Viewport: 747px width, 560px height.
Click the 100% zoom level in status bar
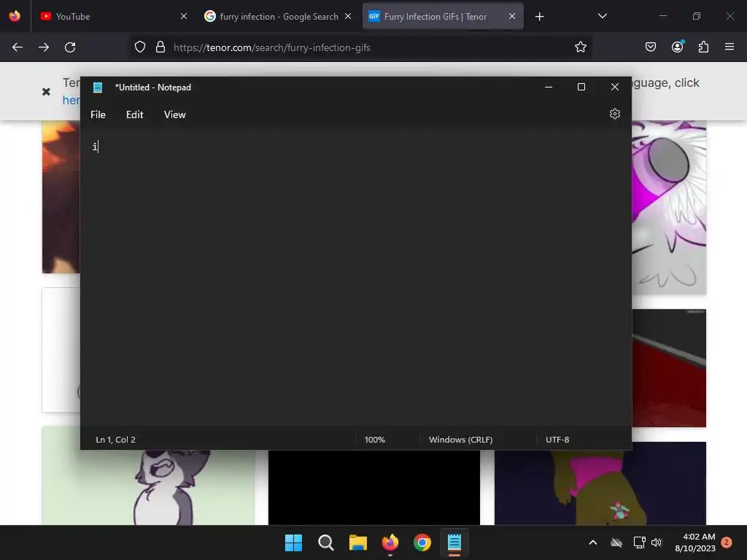pos(374,440)
